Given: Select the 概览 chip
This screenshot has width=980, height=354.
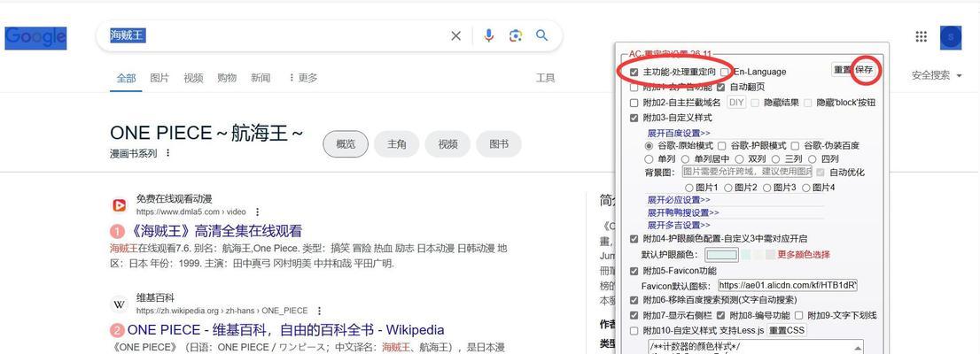Looking at the screenshot, I should click(346, 144).
